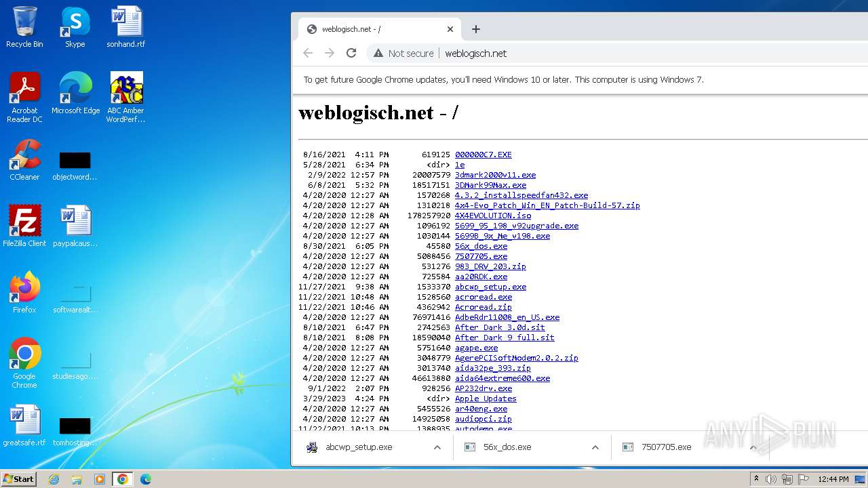Screen dimensions: 868x488
Task: Reload the weblogisch.net page
Action: [351, 53]
